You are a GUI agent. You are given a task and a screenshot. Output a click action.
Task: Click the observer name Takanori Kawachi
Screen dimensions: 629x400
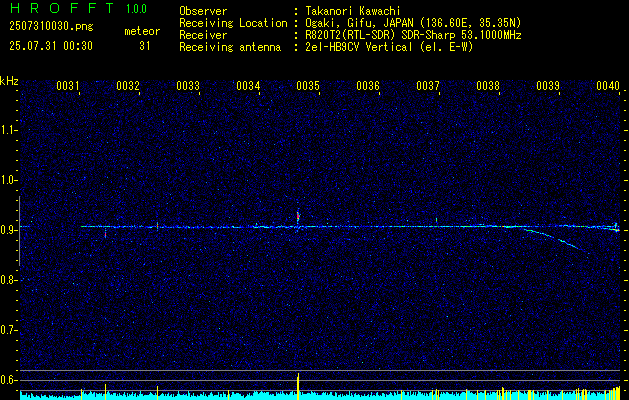pyautogui.click(x=353, y=11)
